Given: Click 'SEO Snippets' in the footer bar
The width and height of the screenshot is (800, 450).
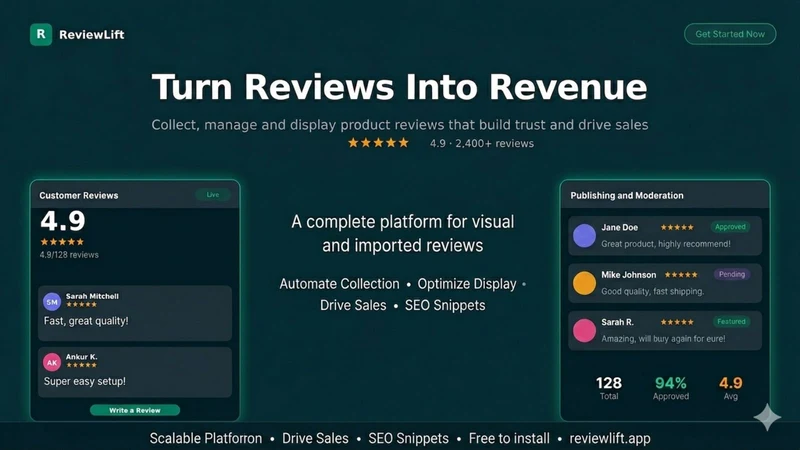Looking at the screenshot, I should [409, 438].
